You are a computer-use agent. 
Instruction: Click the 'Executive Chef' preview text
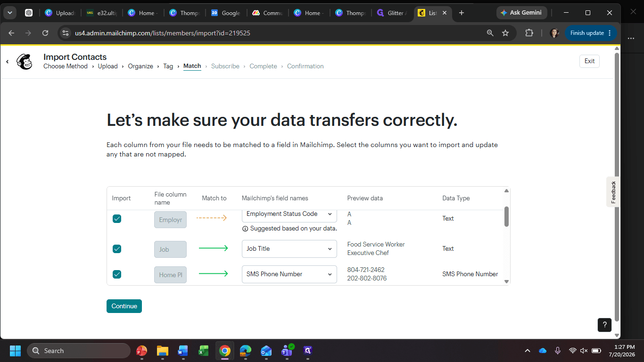(x=368, y=253)
